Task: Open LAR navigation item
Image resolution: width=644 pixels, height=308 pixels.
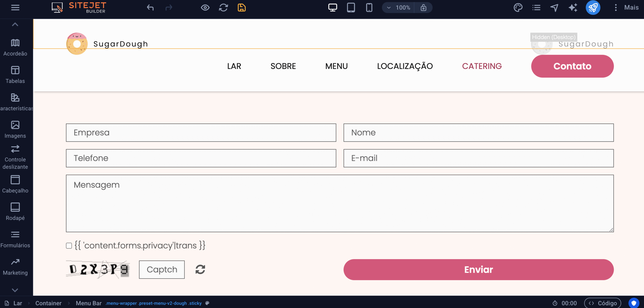Action: tap(234, 66)
